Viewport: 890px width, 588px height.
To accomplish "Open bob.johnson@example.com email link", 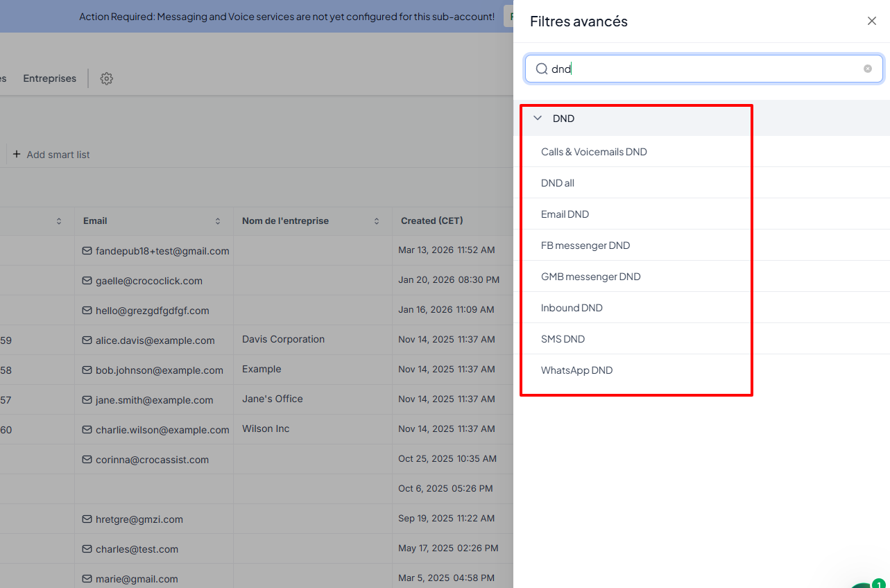I will pos(159,370).
